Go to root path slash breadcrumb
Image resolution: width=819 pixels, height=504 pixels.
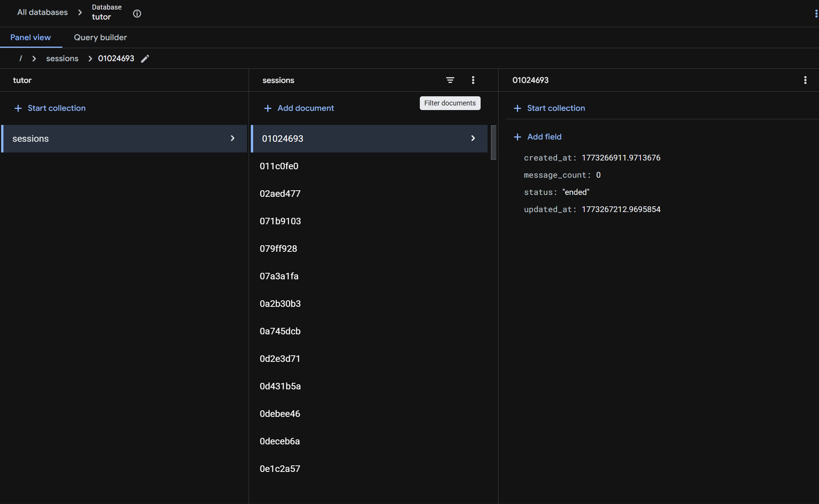(21, 58)
